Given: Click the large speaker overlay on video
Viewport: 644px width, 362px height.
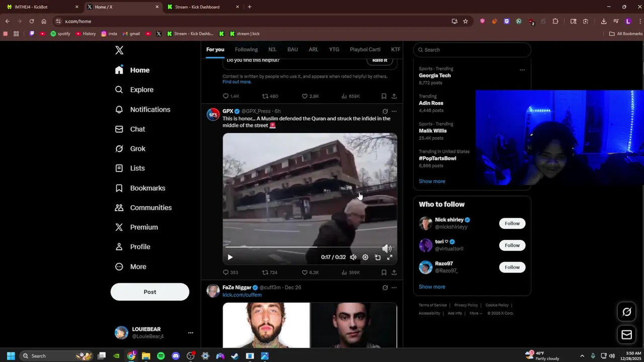Looking at the screenshot, I should pyautogui.click(x=387, y=248).
